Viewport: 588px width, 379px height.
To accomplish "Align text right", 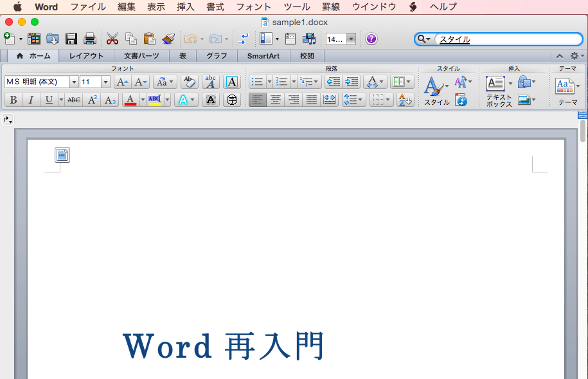I will [x=294, y=100].
